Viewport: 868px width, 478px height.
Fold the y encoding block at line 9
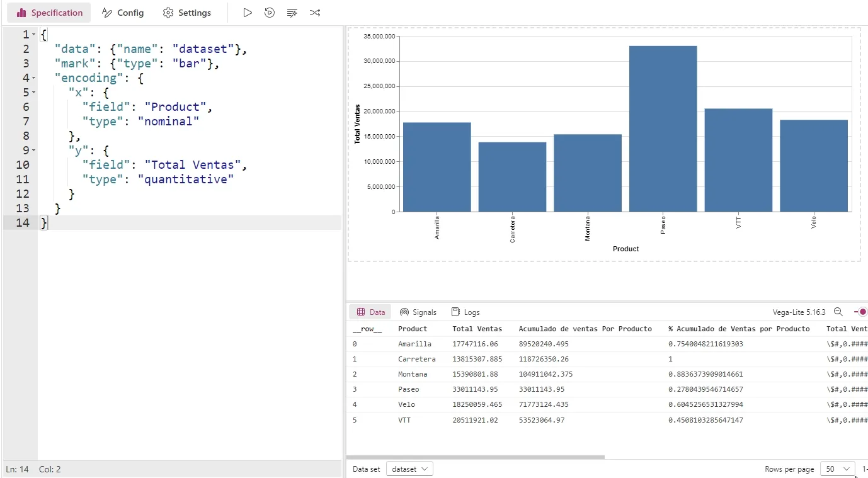tap(34, 151)
